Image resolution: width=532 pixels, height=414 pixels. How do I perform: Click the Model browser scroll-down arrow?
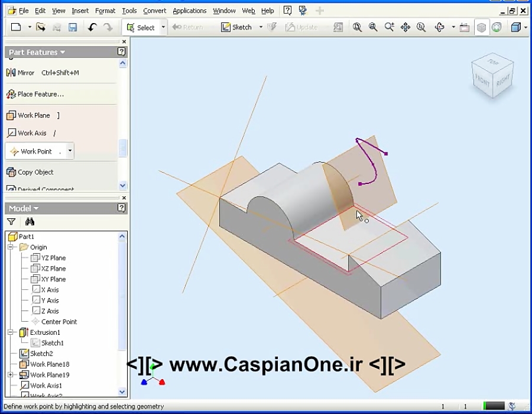tap(122, 392)
